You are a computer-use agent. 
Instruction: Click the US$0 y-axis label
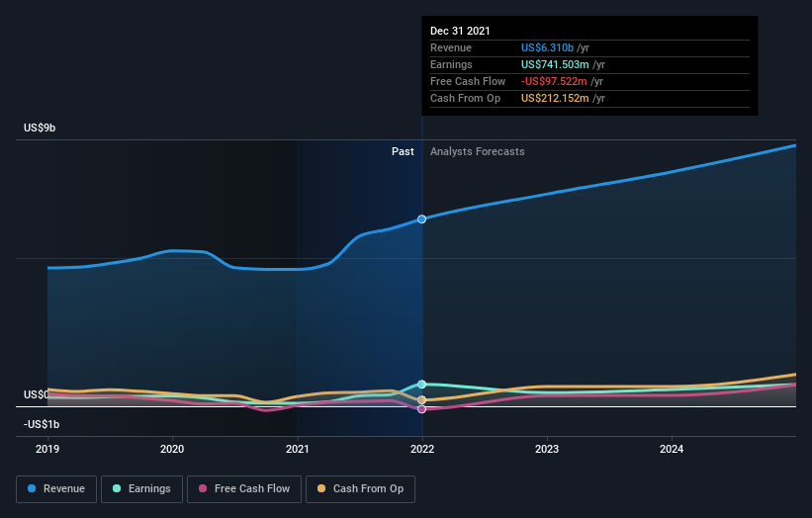tap(36, 394)
